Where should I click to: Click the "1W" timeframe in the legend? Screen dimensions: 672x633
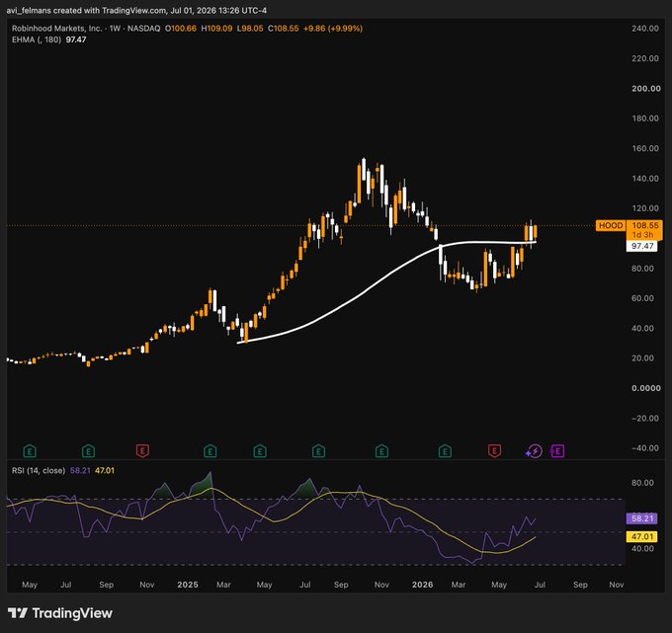coord(115,29)
